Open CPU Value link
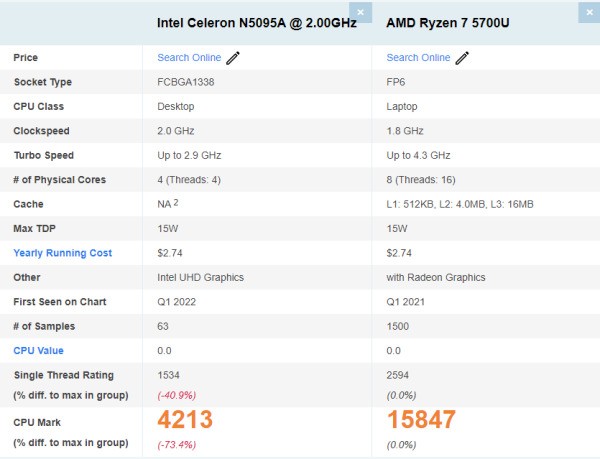 38,350
